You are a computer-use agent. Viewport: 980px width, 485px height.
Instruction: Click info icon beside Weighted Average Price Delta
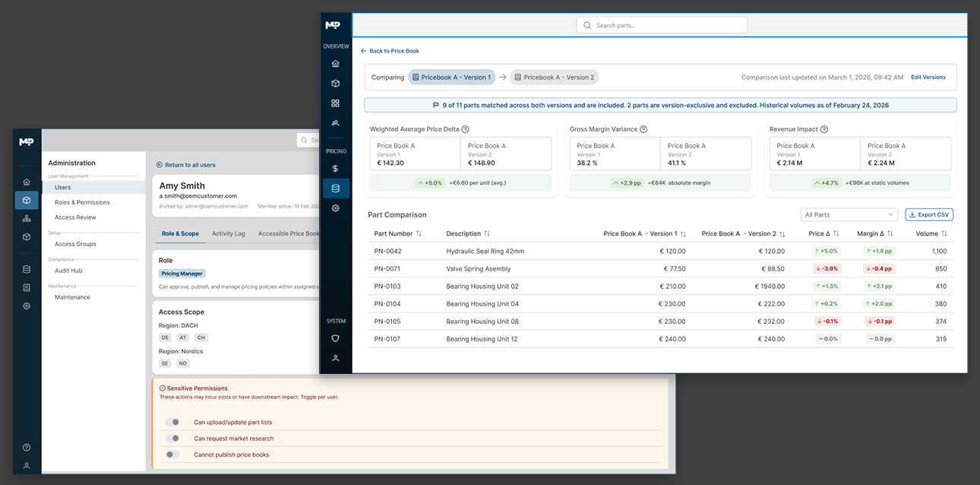click(465, 130)
